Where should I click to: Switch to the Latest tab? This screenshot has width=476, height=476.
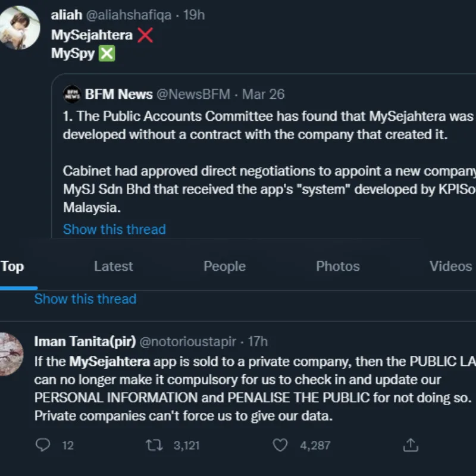point(113,266)
